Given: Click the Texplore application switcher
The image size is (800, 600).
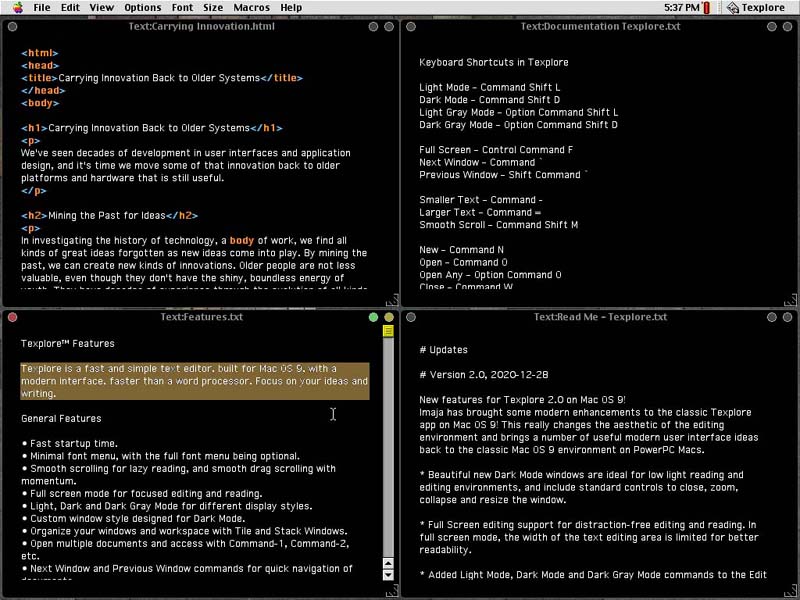Looking at the screenshot, I should click(x=756, y=8).
